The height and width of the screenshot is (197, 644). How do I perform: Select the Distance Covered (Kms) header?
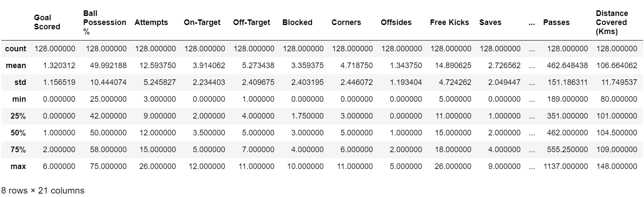click(x=612, y=22)
